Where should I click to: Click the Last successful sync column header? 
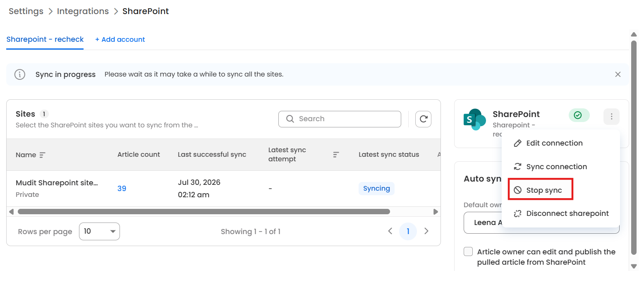[x=212, y=155]
